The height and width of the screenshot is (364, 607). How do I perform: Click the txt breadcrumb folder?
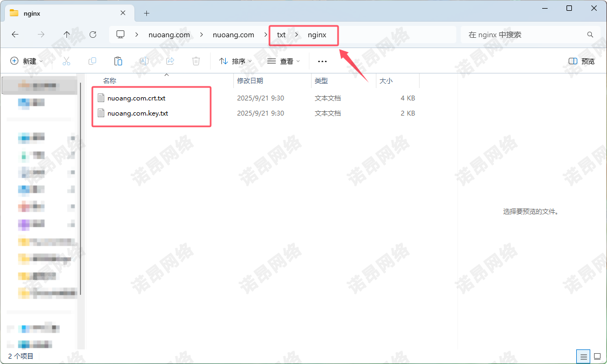click(281, 35)
